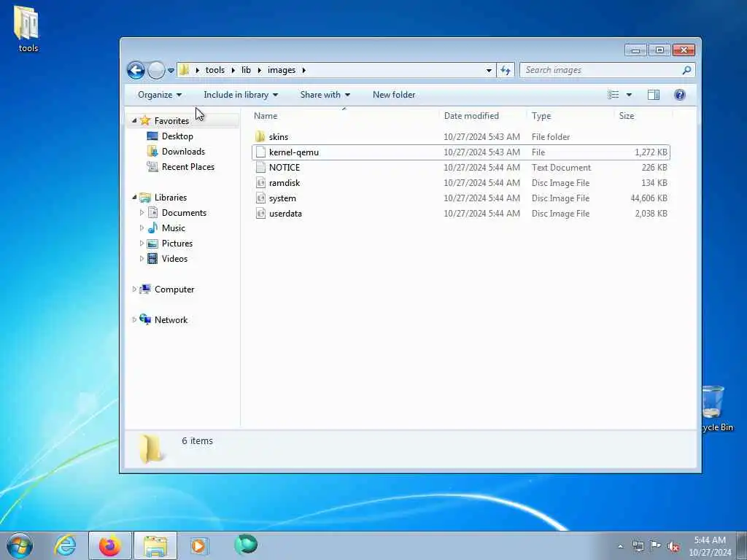Select the kernel-qemu file icon
The width and height of the screenshot is (747, 560).
[x=260, y=152]
